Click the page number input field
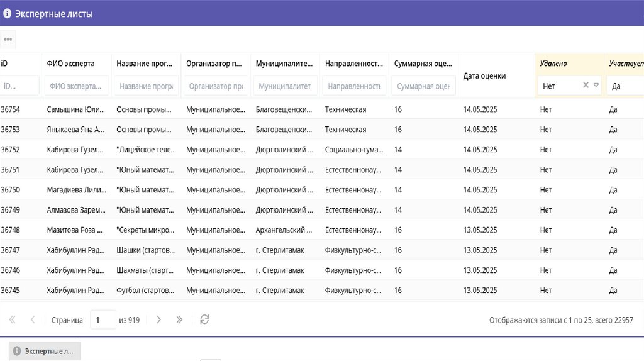The height and width of the screenshot is (361, 644). click(103, 319)
